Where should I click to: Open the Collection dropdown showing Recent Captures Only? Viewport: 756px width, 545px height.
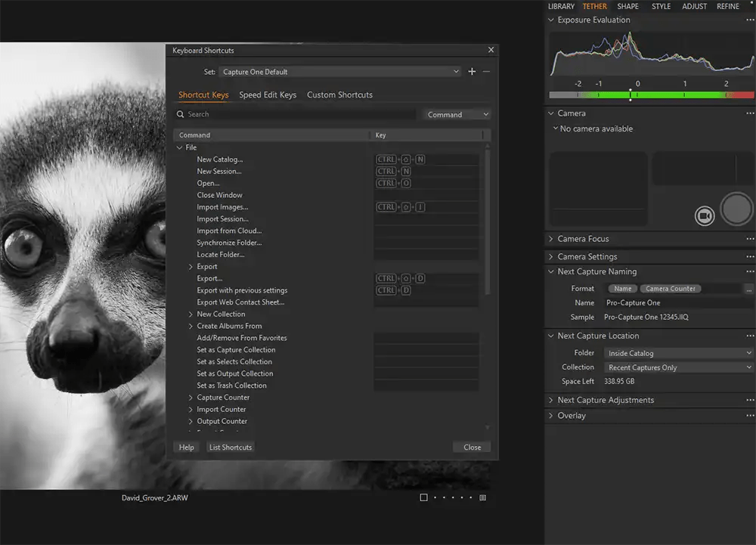pyautogui.click(x=678, y=367)
